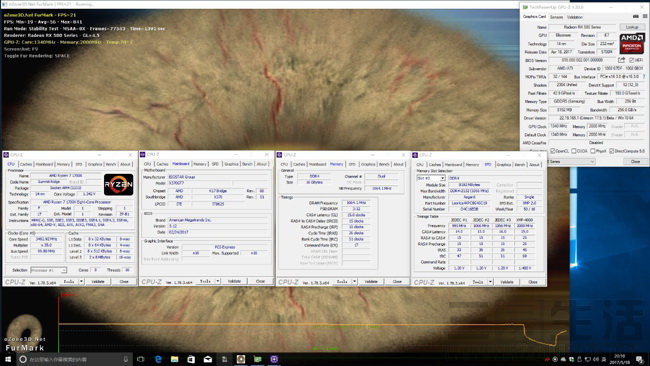This screenshot has height=366, width=650.
Task: Toggle the UEFI checkbox in GPU-Z
Action: [631, 61]
